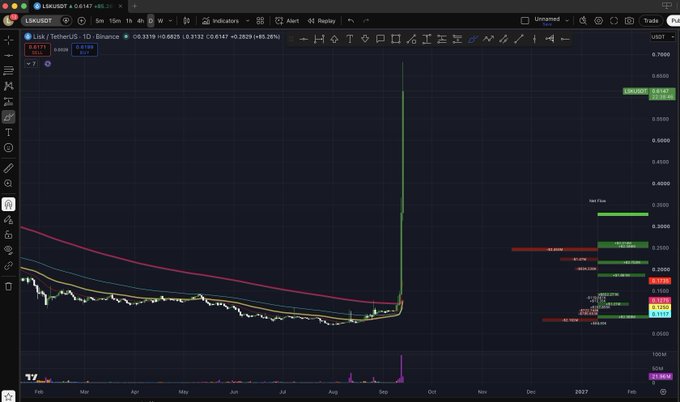Select the D daily timeframe

click(150, 20)
